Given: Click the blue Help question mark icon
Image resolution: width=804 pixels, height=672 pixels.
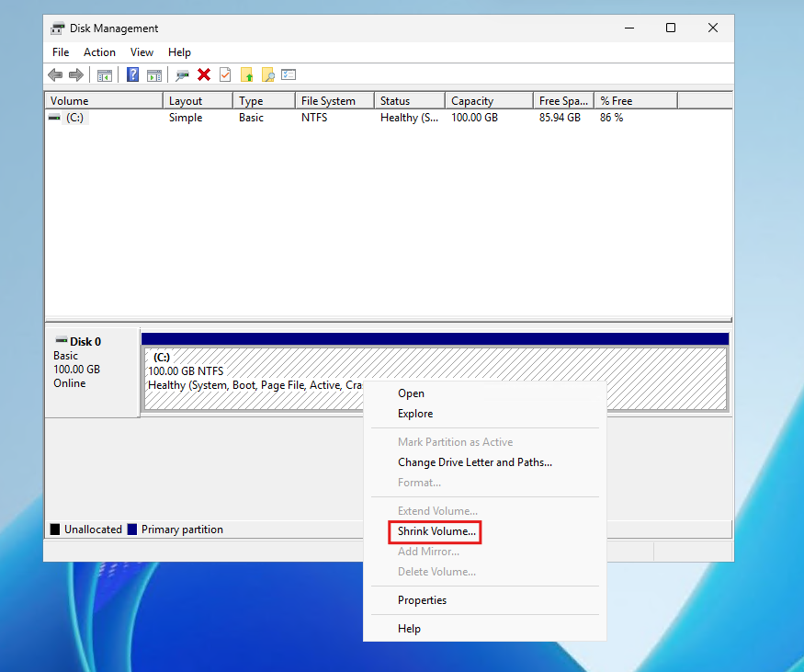Looking at the screenshot, I should click(x=133, y=74).
